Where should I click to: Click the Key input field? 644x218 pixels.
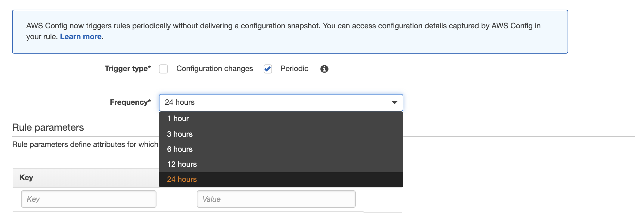(89, 199)
